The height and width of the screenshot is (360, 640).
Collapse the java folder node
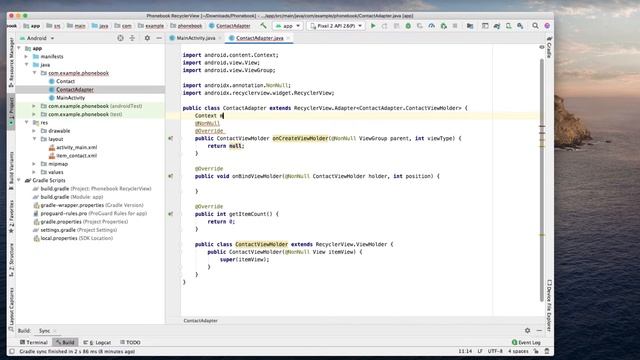[27, 65]
